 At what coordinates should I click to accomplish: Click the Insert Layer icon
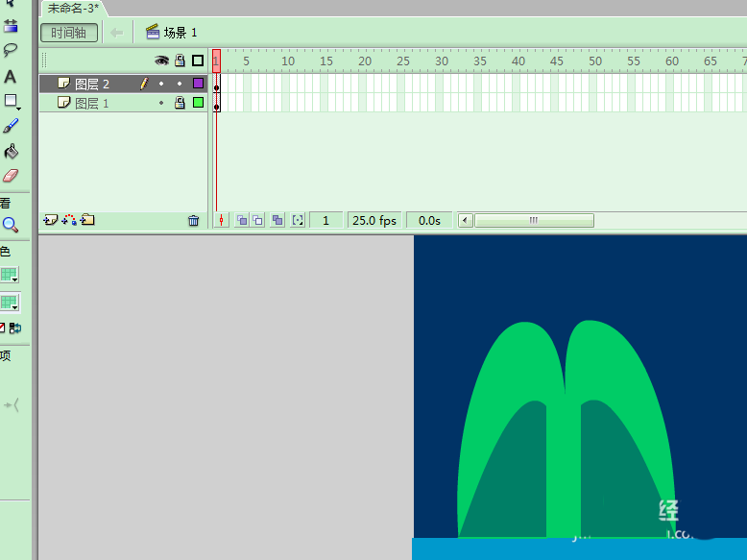50,220
